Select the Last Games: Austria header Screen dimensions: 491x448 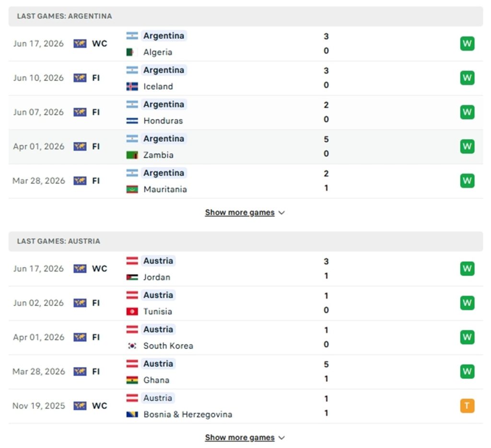[245, 241]
